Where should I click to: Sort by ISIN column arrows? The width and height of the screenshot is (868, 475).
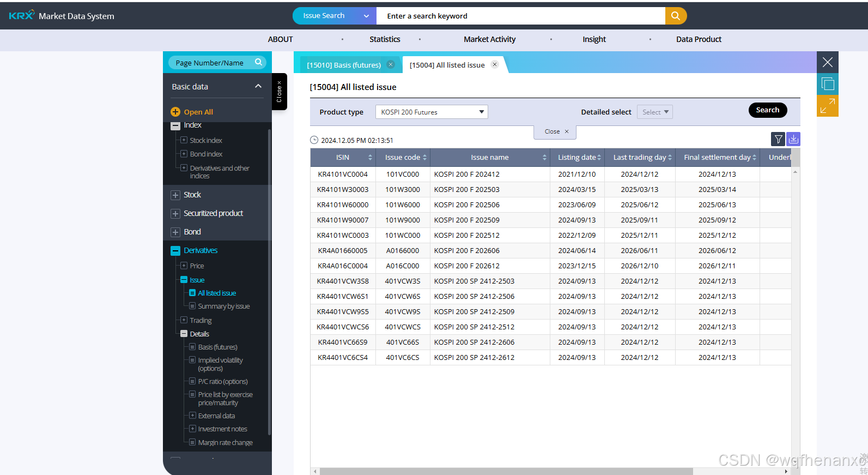pos(370,158)
